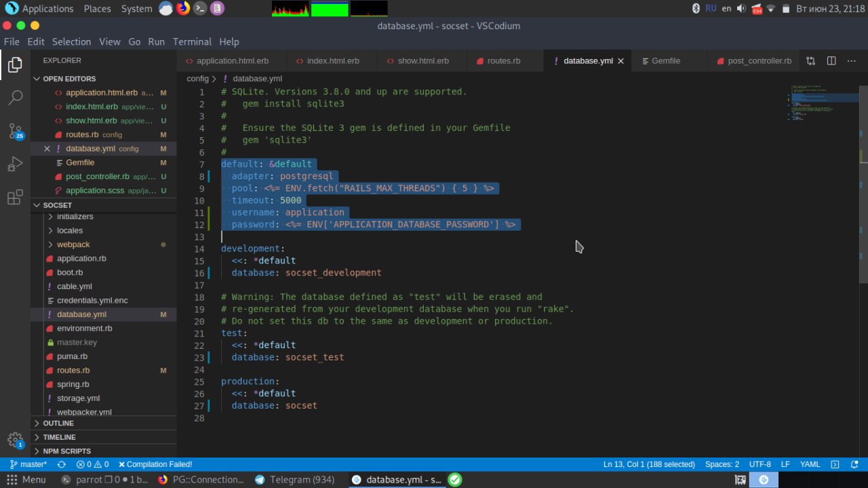Click the master* git branch indicator
868x488 pixels.
click(x=28, y=464)
